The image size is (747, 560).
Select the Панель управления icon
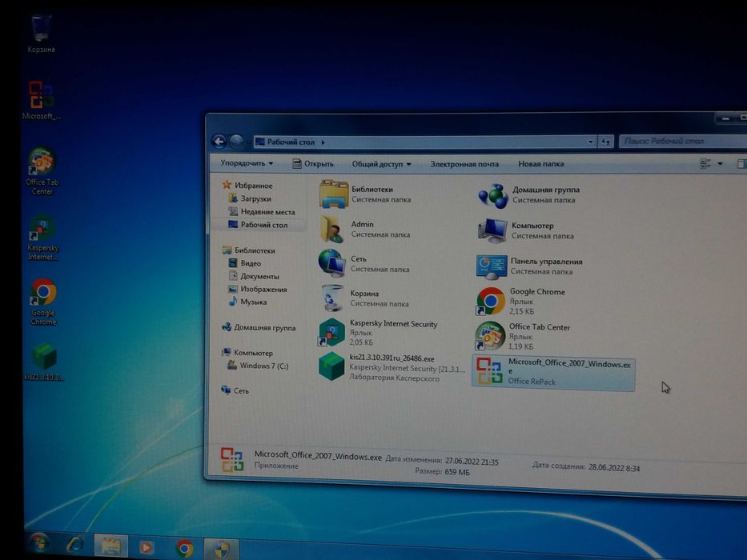point(491,266)
